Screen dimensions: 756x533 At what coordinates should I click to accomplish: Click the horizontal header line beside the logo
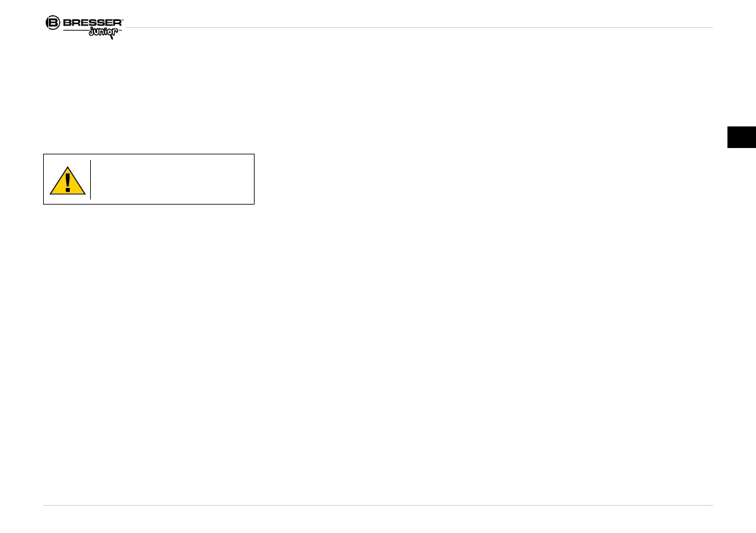pyautogui.click(x=419, y=27)
